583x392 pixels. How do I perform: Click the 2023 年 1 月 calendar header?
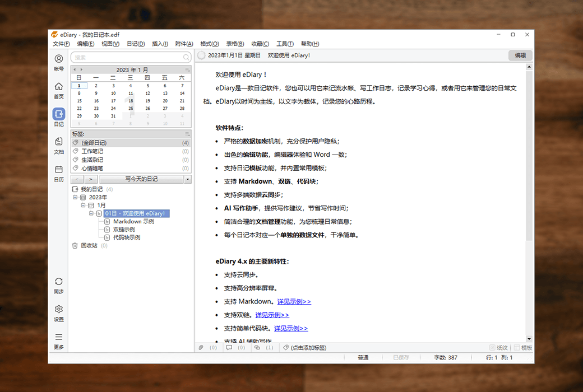132,70
